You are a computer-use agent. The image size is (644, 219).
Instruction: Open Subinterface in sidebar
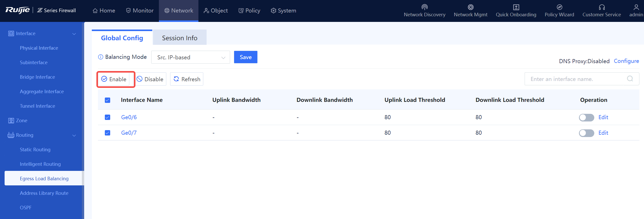34,62
